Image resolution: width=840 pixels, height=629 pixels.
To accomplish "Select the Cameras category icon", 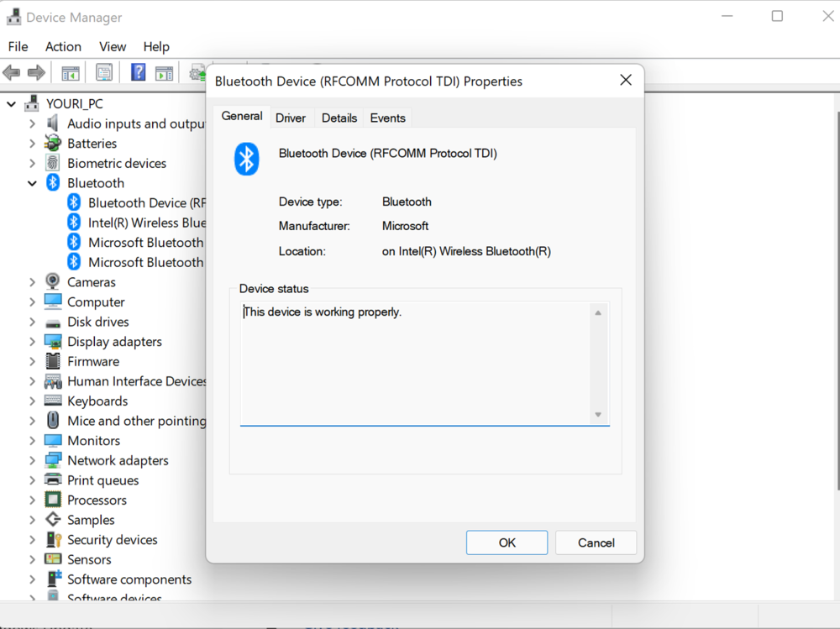I will pyautogui.click(x=53, y=282).
